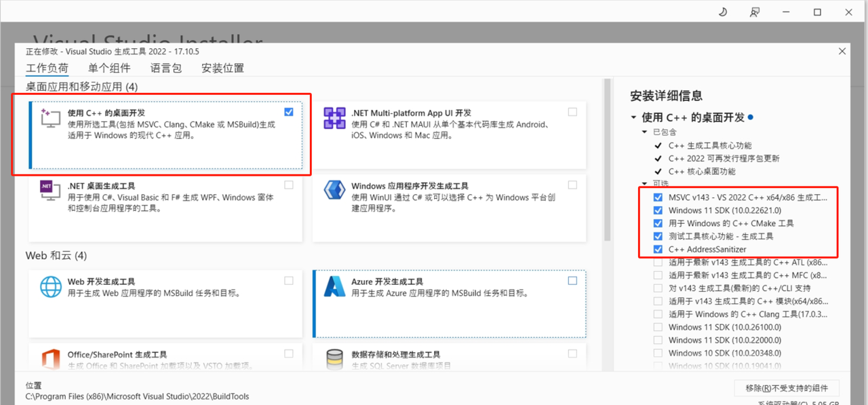Viewport: 868px width, 405px height.
Task: Check Windows 11 SDK (10.0.22000.0)
Action: point(658,340)
